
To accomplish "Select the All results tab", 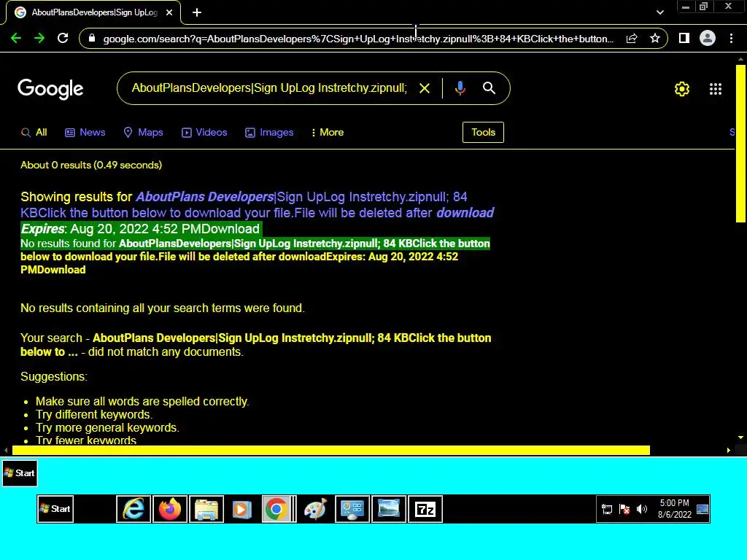I will click(x=34, y=133).
